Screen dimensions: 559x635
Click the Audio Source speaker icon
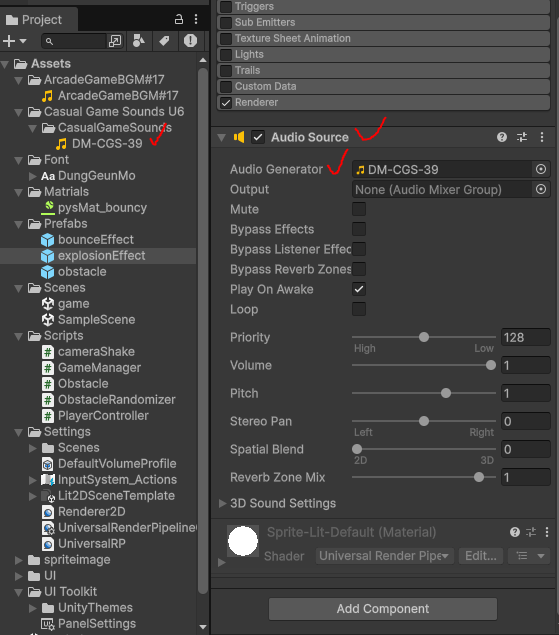pyautogui.click(x=239, y=137)
